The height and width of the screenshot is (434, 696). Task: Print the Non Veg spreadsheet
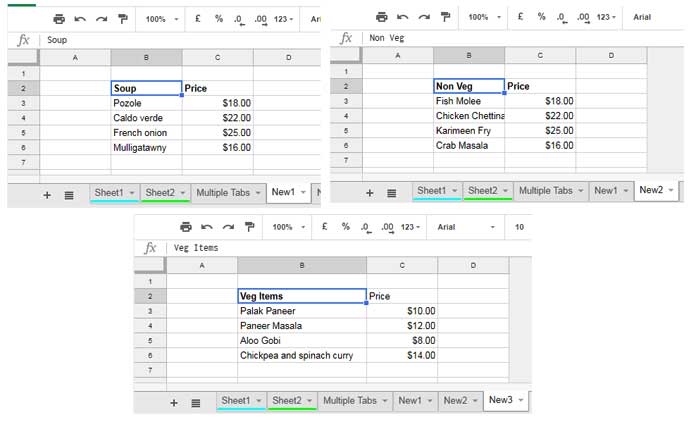coord(381,17)
